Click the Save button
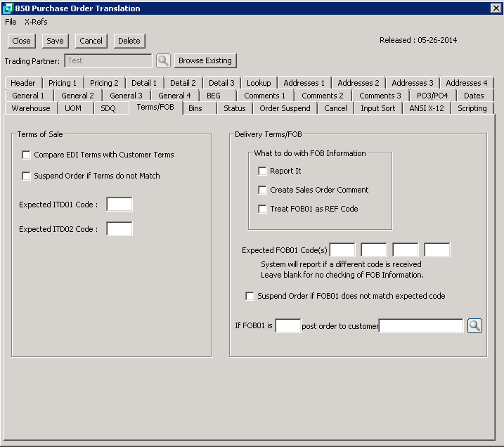Viewport: 504px width, 447px height. [55, 41]
